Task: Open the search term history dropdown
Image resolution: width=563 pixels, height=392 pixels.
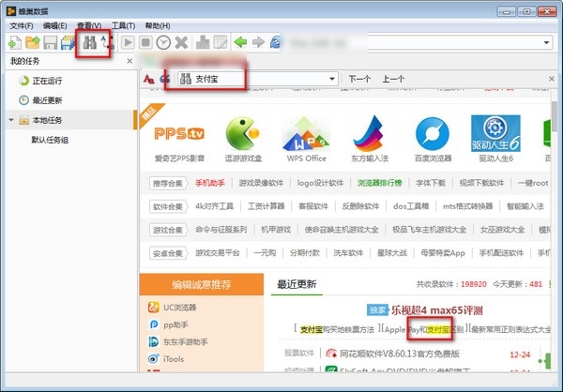Action: pos(332,79)
